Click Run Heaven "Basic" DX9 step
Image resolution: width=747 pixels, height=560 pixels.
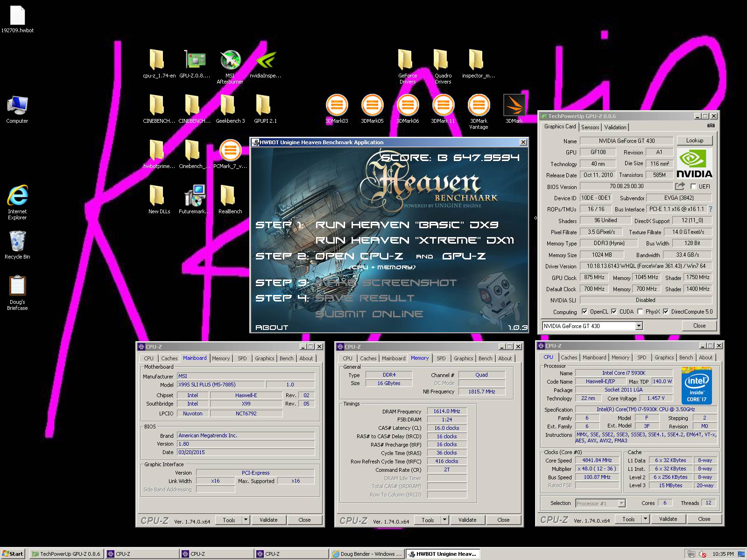(x=407, y=224)
